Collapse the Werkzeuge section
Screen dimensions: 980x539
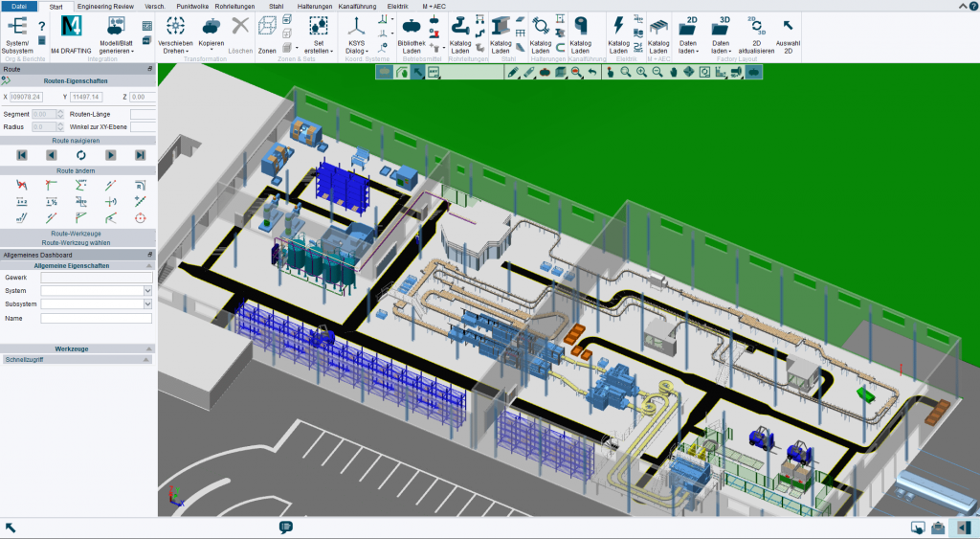click(x=148, y=348)
